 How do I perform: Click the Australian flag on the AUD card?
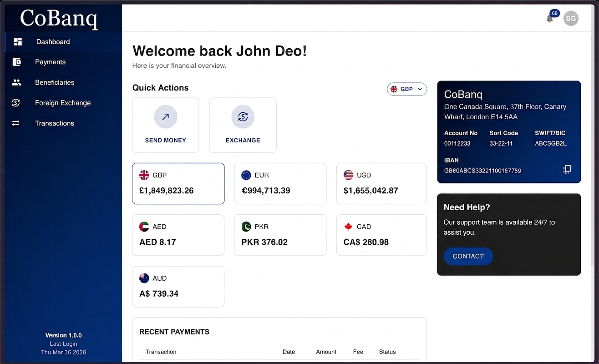click(144, 278)
